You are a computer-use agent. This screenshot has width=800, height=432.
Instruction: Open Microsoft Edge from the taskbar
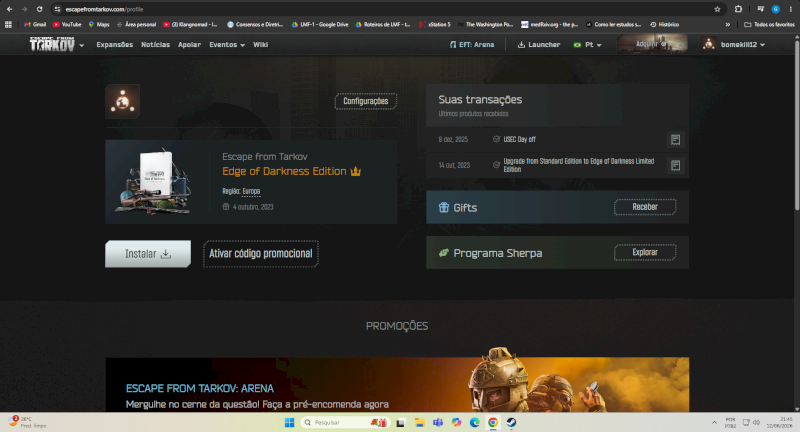click(474, 422)
